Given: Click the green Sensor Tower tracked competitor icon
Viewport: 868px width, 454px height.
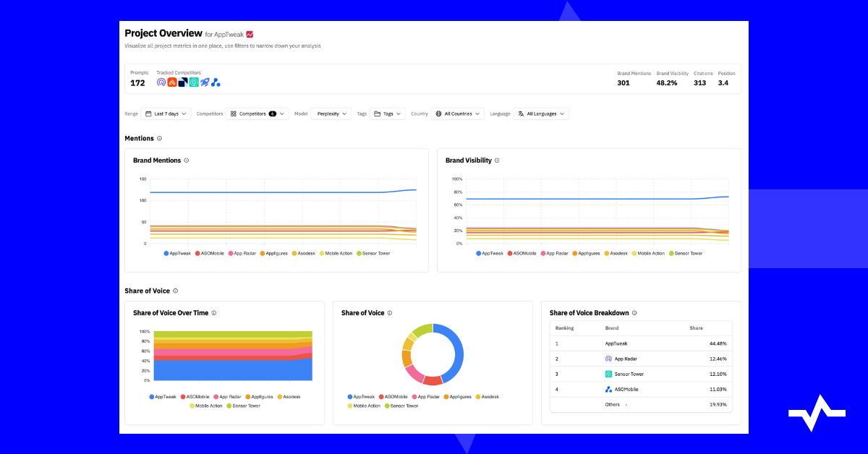Looking at the screenshot, I should [194, 82].
